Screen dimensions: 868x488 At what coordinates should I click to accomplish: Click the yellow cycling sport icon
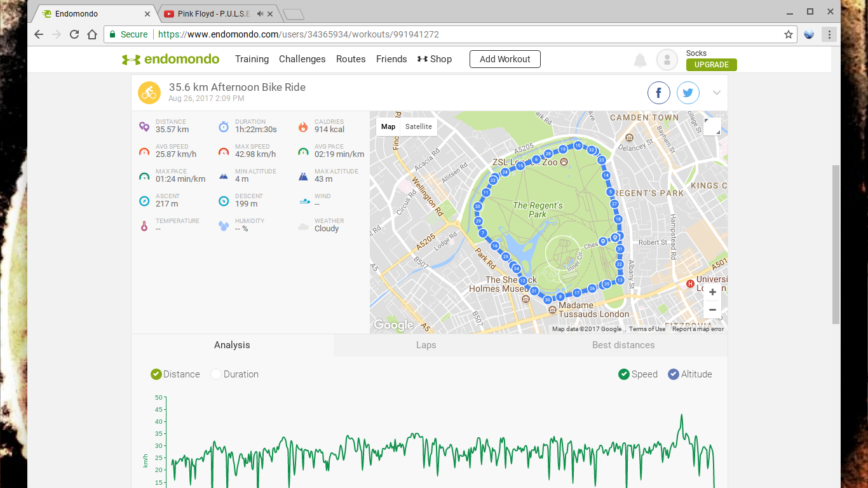(x=149, y=93)
